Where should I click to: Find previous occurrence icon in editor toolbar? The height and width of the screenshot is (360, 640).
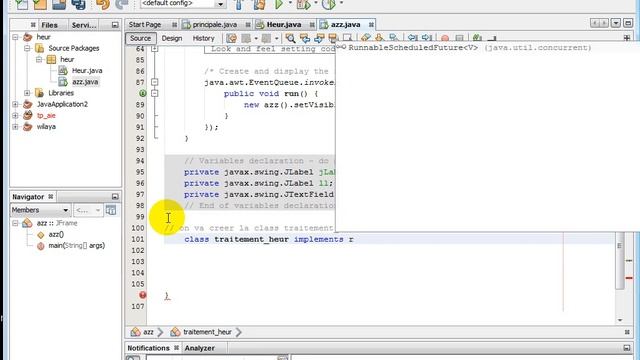point(305,38)
